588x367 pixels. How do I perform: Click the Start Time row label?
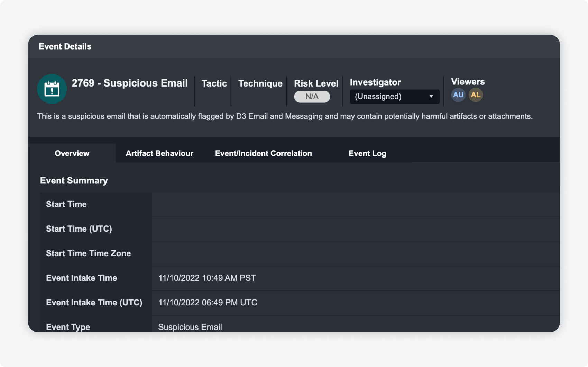66,204
